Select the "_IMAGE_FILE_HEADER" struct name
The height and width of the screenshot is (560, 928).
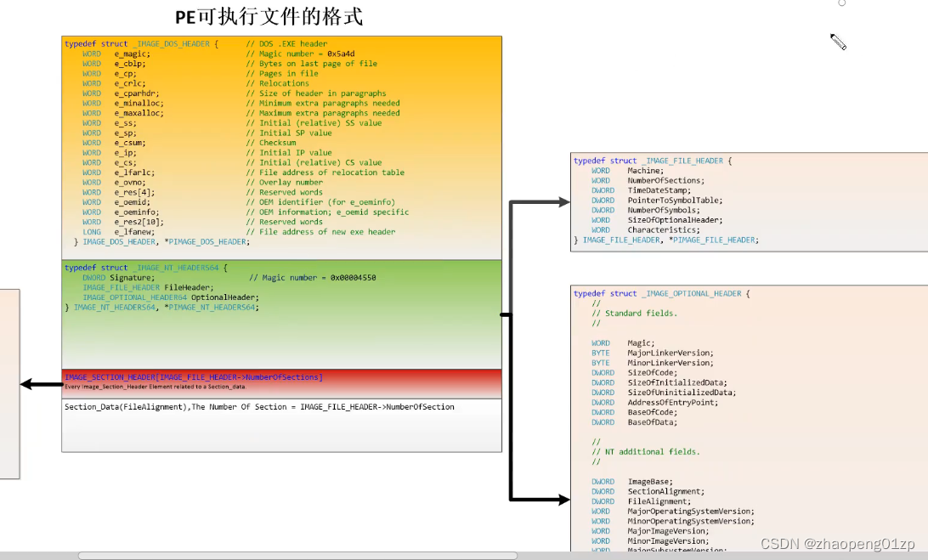point(682,161)
